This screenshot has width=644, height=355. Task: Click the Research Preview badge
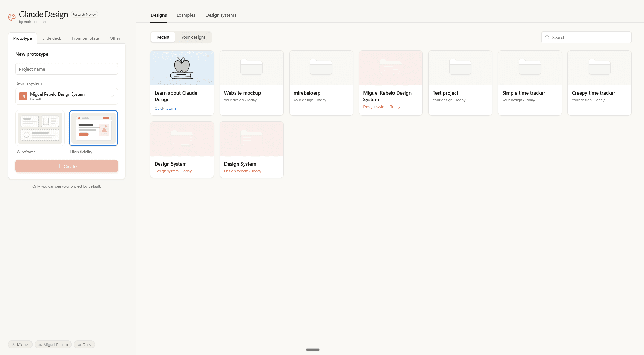pos(85,15)
